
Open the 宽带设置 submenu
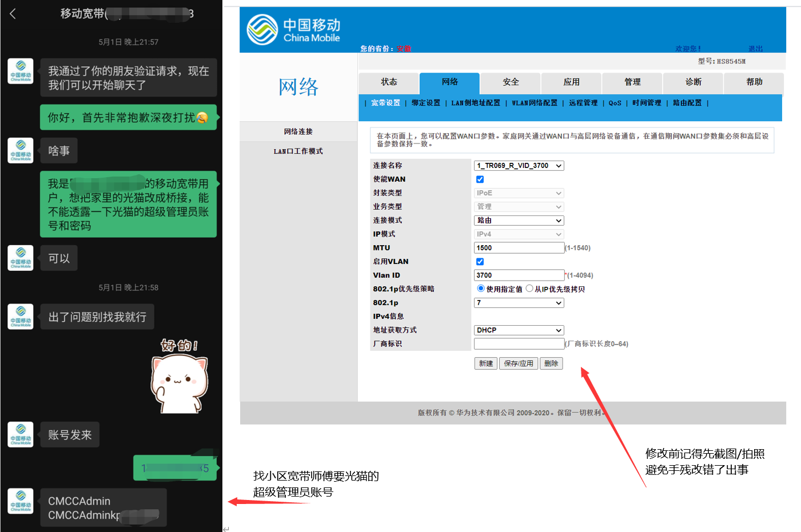pos(385,103)
